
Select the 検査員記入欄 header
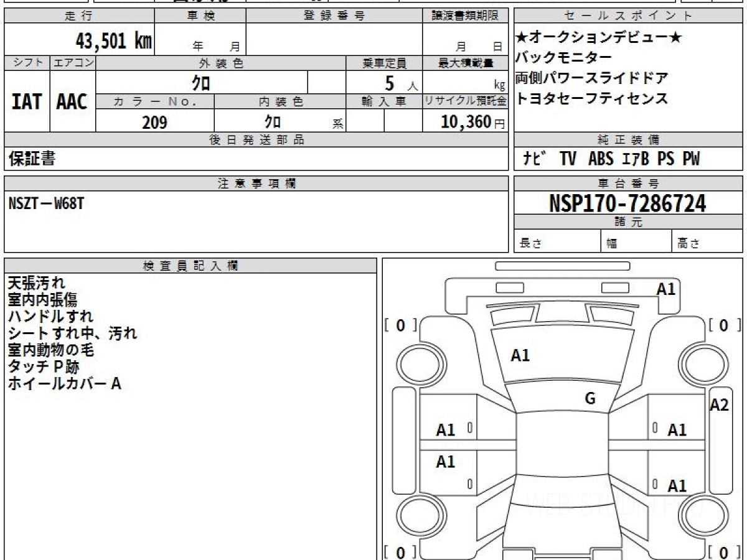(190, 265)
